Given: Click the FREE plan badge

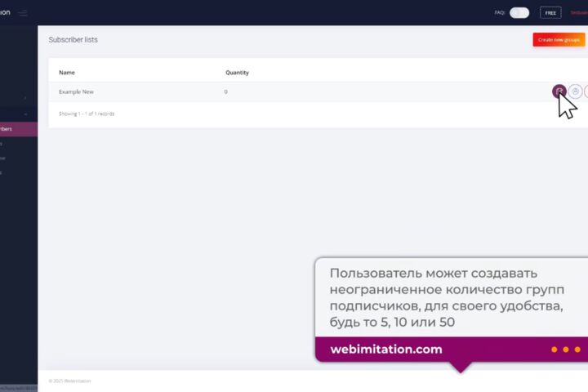Looking at the screenshot, I should [550, 13].
